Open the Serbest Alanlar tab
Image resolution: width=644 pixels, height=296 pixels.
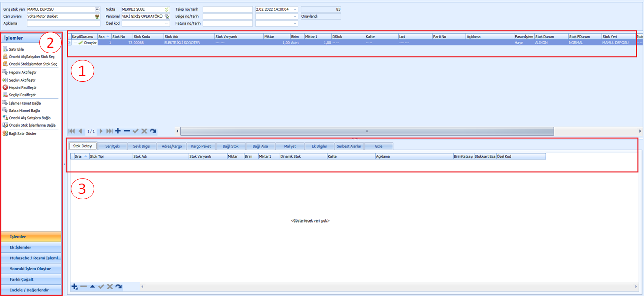349,146
